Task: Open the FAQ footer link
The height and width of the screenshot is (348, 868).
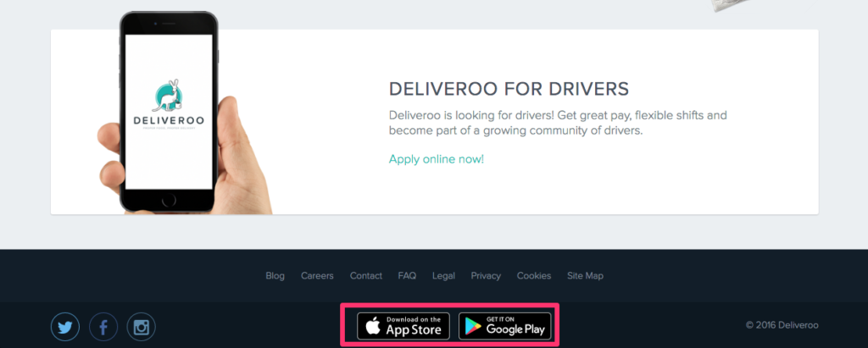Action: [407, 275]
